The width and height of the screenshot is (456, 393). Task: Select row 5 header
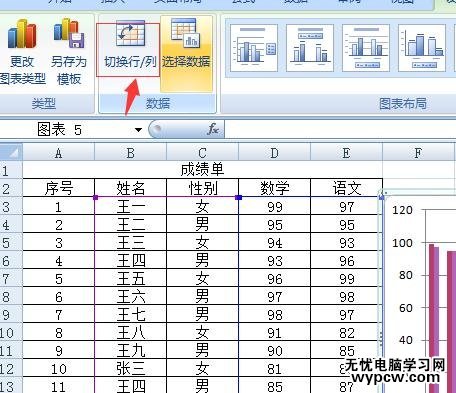tap(11, 242)
